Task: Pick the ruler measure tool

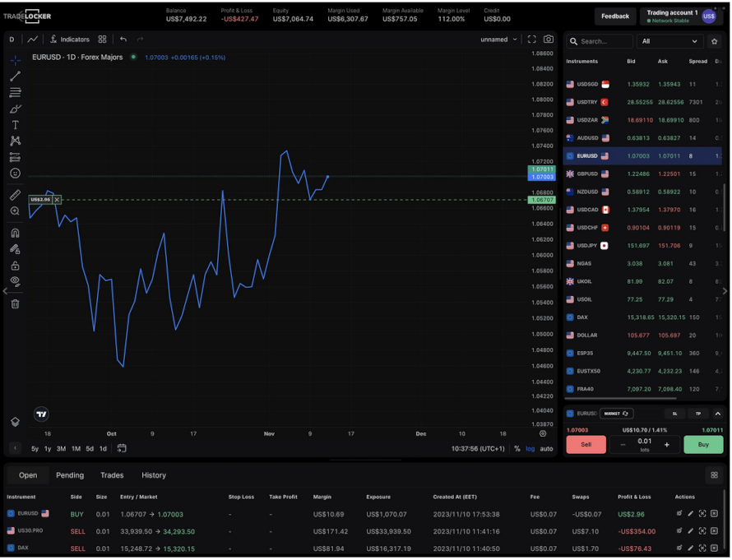Action: pyautogui.click(x=15, y=195)
